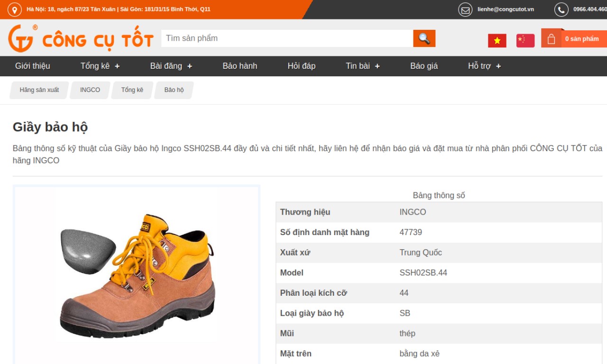Open the Hỏi đáp menu item

302,66
